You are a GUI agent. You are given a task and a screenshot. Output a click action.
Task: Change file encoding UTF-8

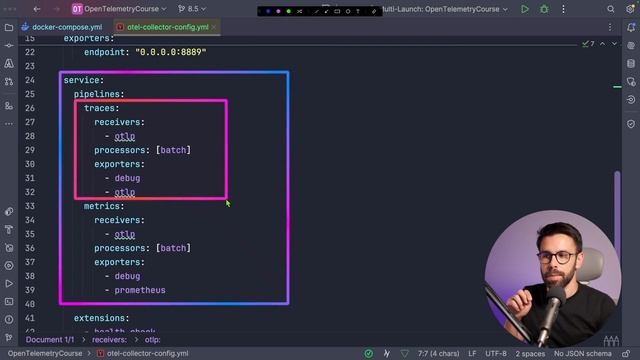click(x=496, y=353)
